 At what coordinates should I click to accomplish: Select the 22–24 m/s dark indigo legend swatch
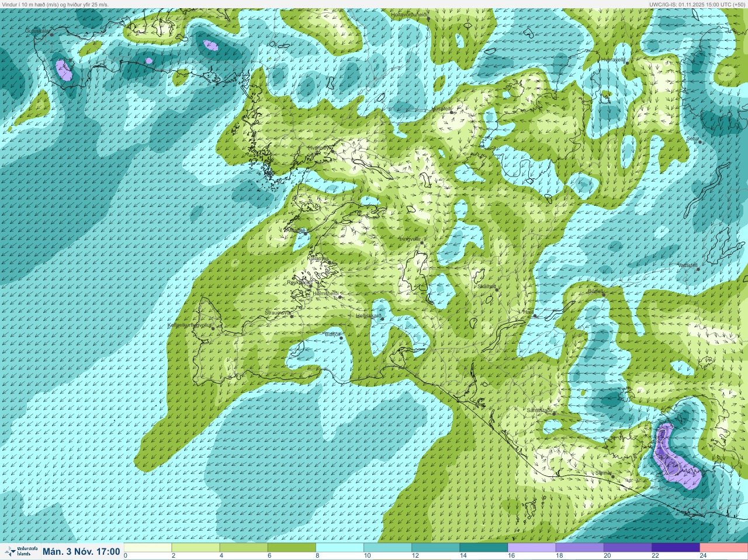(675, 548)
